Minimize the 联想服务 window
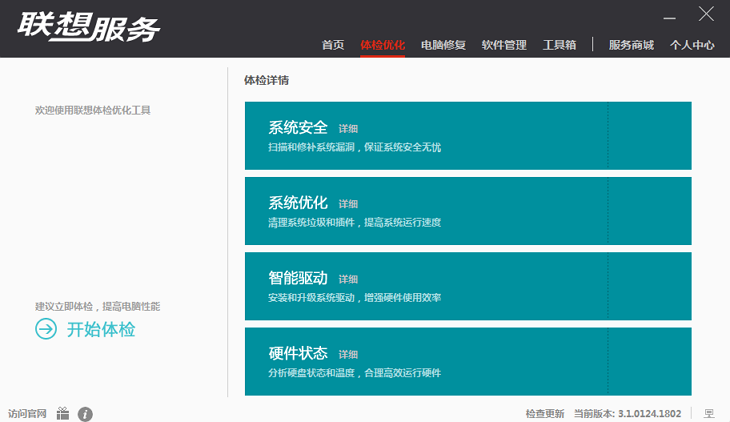This screenshot has width=730, height=422. coord(669,18)
